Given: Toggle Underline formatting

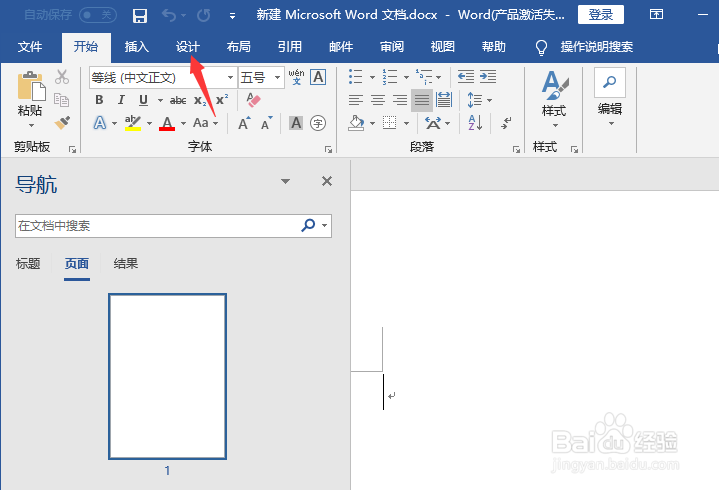Looking at the screenshot, I should (x=144, y=100).
